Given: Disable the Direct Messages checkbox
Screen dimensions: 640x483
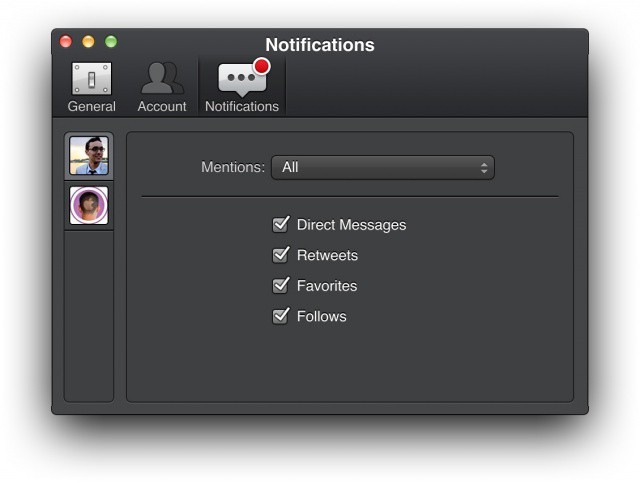Looking at the screenshot, I should tap(281, 224).
